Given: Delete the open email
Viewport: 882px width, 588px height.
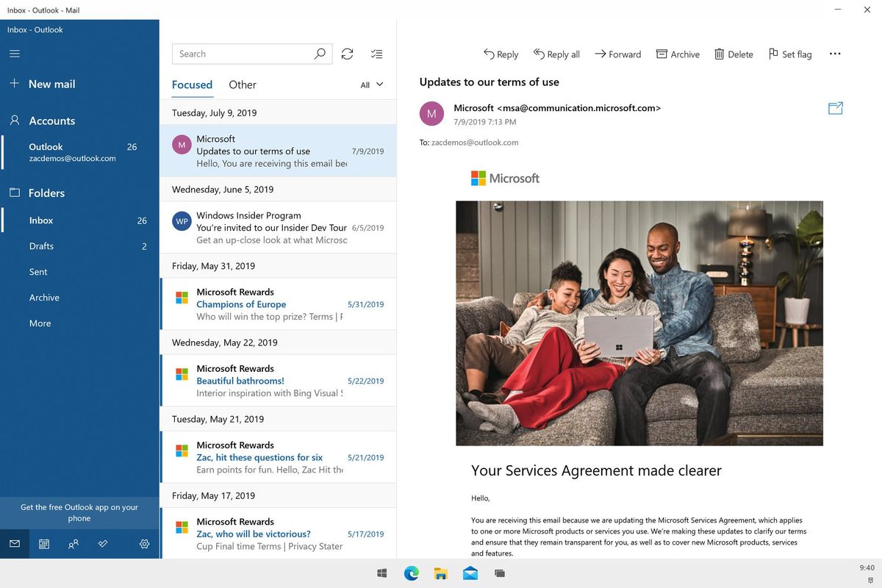Looking at the screenshot, I should coord(734,54).
